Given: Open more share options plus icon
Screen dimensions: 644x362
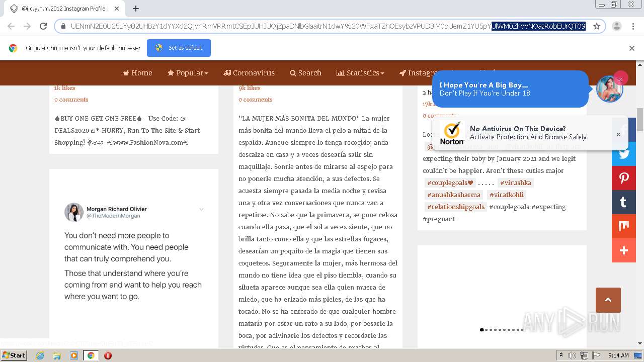Looking at the screenshot, I should click(x=624, y=250).
